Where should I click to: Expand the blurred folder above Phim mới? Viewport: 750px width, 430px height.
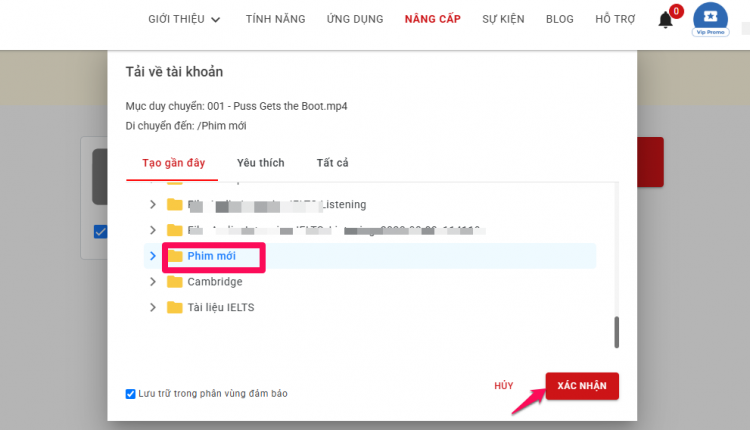click(153, 230)
